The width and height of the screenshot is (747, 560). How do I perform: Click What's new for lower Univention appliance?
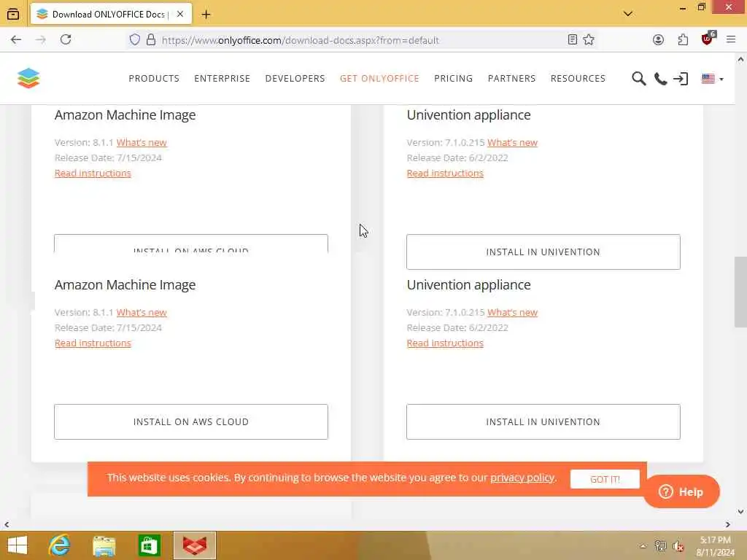click(512, 312)
